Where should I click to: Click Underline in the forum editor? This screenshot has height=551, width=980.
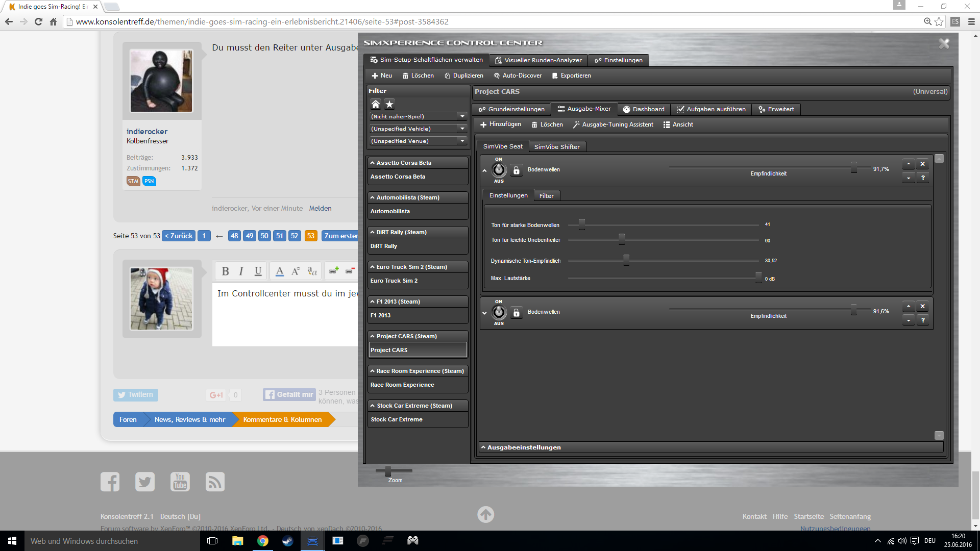click(x=258, y=271)
